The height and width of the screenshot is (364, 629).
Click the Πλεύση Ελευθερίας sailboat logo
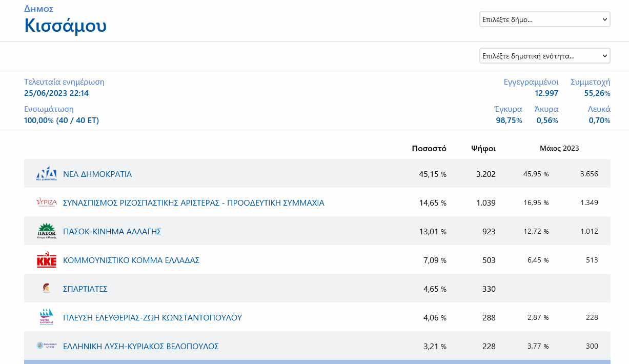pyautogui.click(x=46, y=317)
